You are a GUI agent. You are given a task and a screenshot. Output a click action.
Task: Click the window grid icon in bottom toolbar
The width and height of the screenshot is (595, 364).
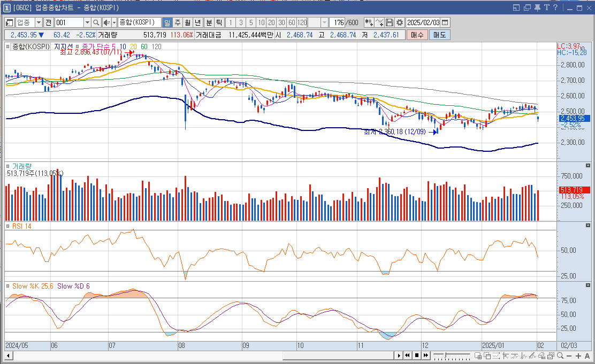tap(478, 355)
